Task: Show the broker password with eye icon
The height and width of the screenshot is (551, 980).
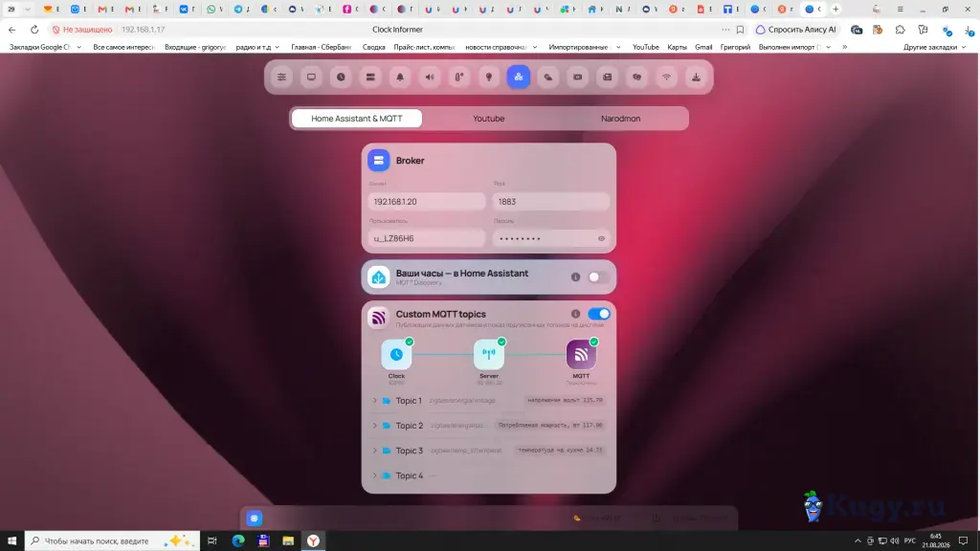Action: coord(601,238)
